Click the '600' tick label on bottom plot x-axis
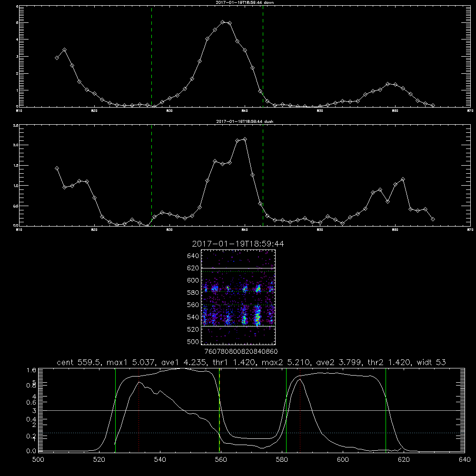 343,460
